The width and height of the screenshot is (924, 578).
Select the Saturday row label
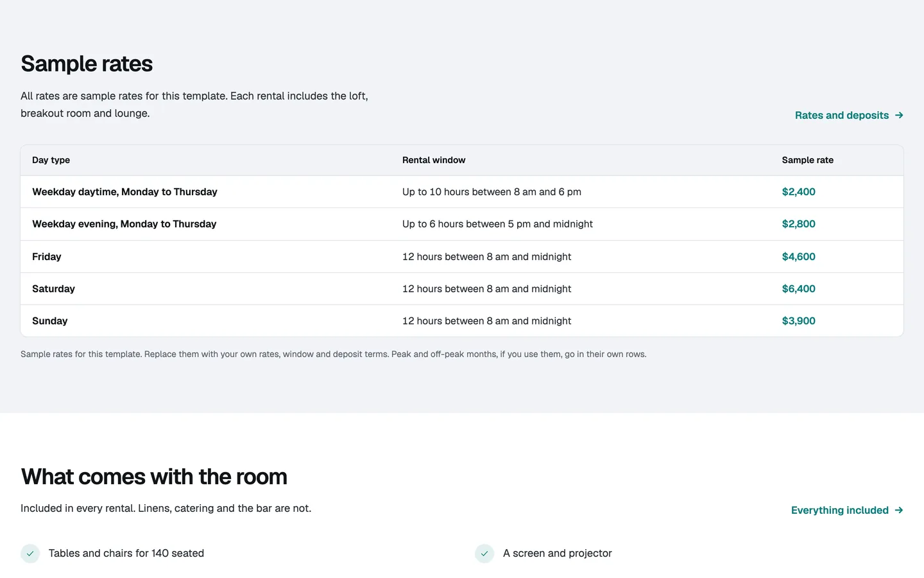point(53,289)
